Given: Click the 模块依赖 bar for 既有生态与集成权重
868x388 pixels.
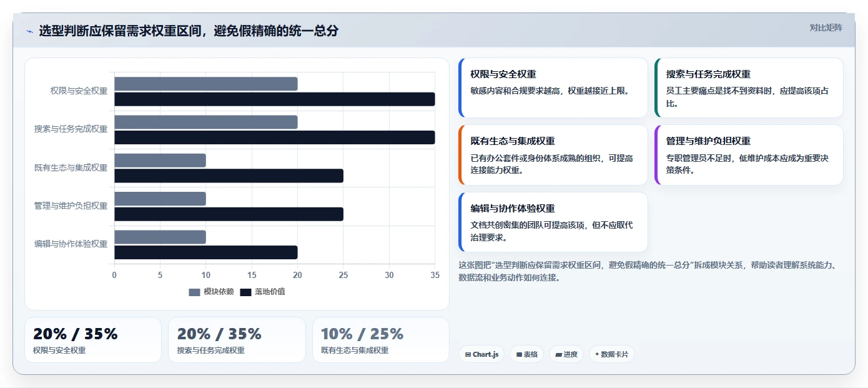Looking at the screenshot, I should pyautogui.click(x=160, y=161).
